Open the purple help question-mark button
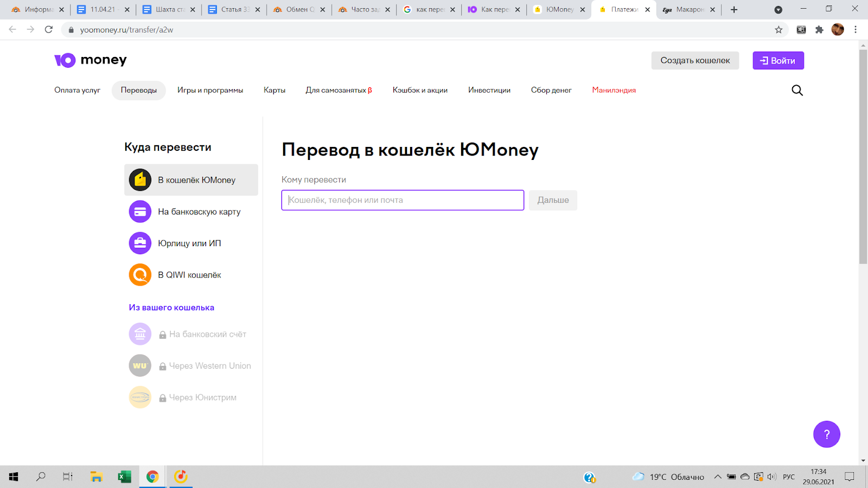 tap(827, 434)
